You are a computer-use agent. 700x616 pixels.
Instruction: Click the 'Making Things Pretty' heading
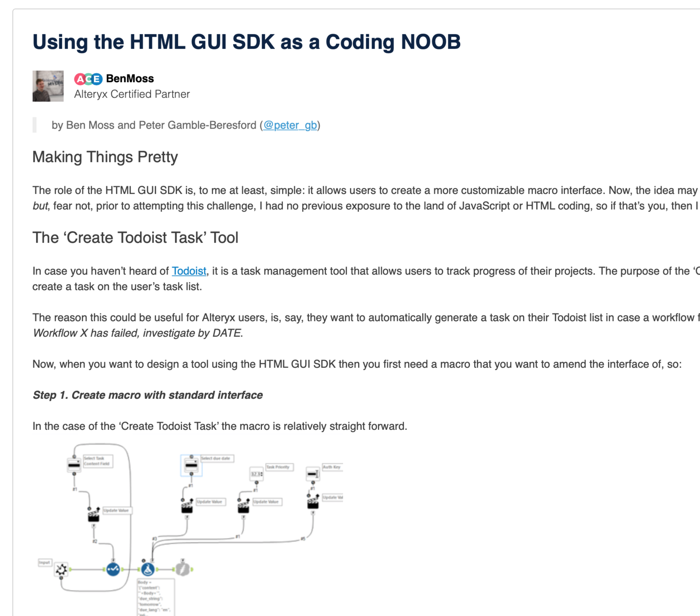pos(105,157)
